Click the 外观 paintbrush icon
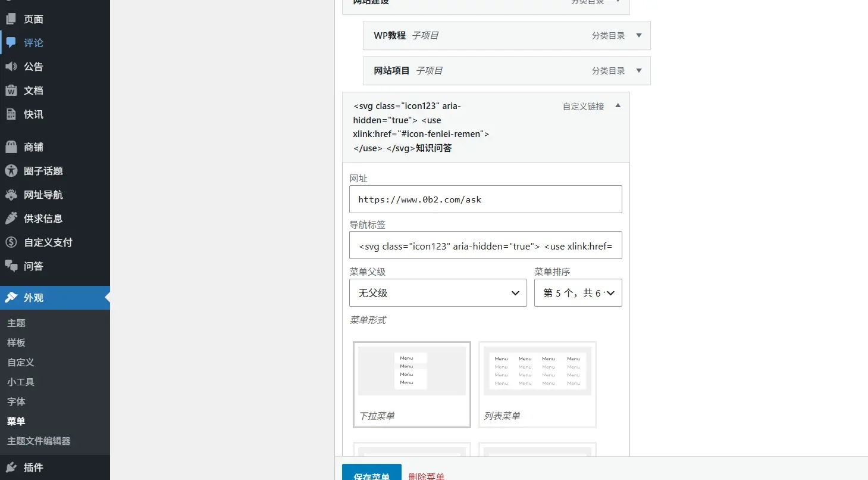This screenshot has width=868, height=480. coord(11,298)
